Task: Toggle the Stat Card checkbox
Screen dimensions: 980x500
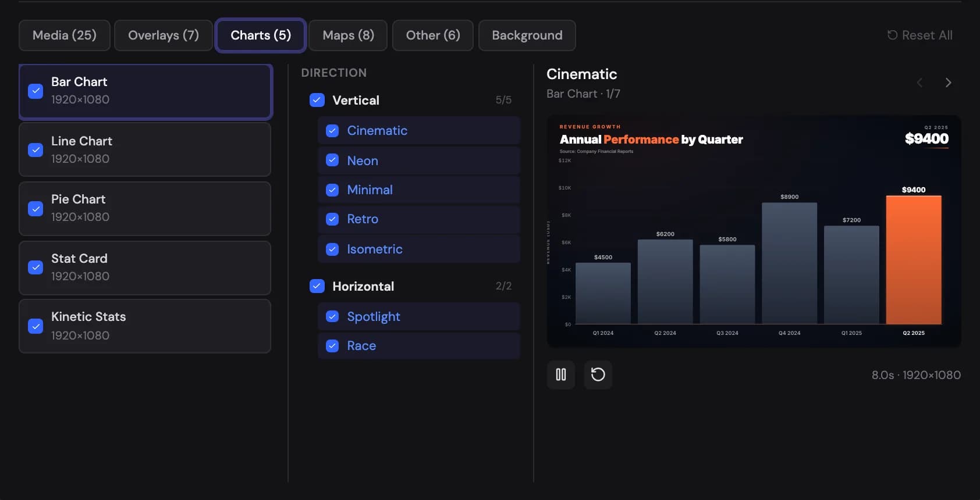Action: [x=35, y=267]
